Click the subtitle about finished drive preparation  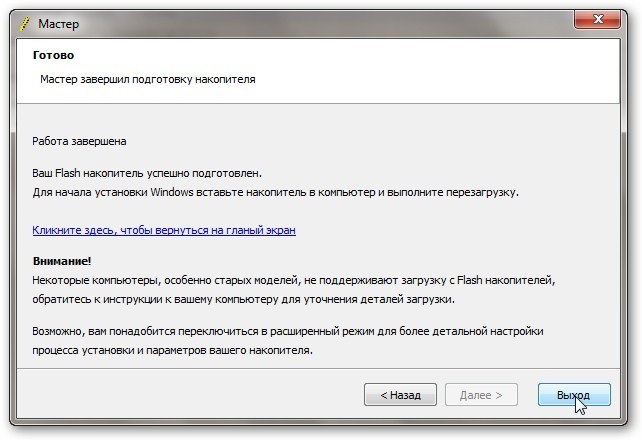(147, 79)
